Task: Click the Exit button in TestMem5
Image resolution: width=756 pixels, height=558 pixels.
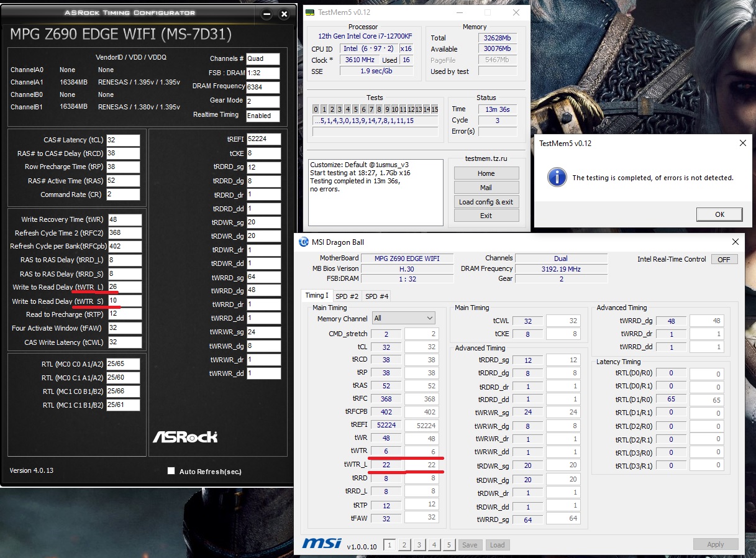Action: pyautogui.click(x=486, y=216)
